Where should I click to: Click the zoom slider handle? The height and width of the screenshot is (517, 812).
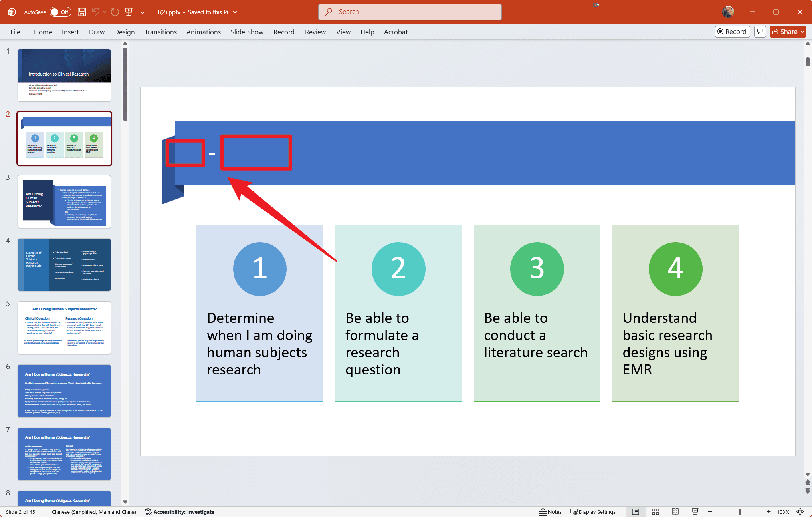[740, 512]
